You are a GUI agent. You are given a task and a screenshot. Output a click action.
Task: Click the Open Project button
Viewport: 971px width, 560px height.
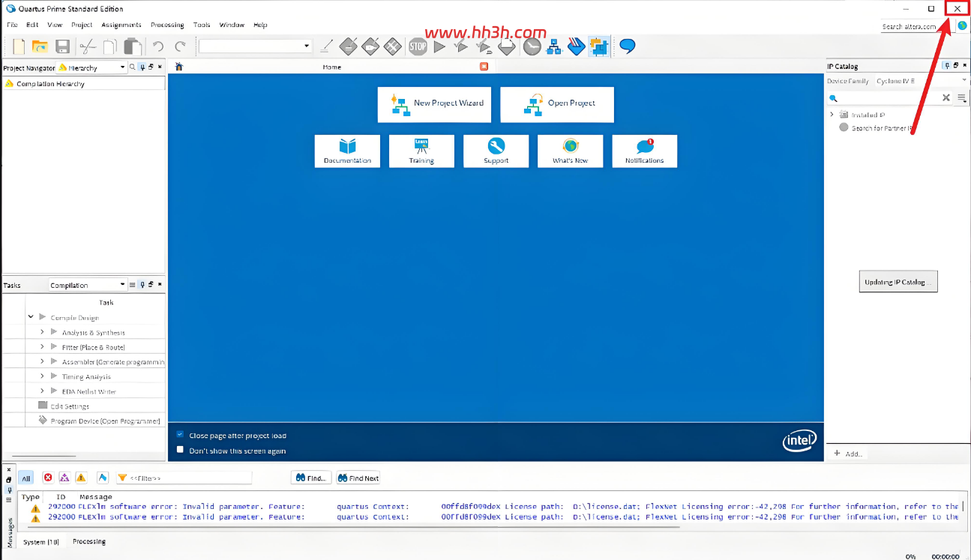tap(557, 104)
